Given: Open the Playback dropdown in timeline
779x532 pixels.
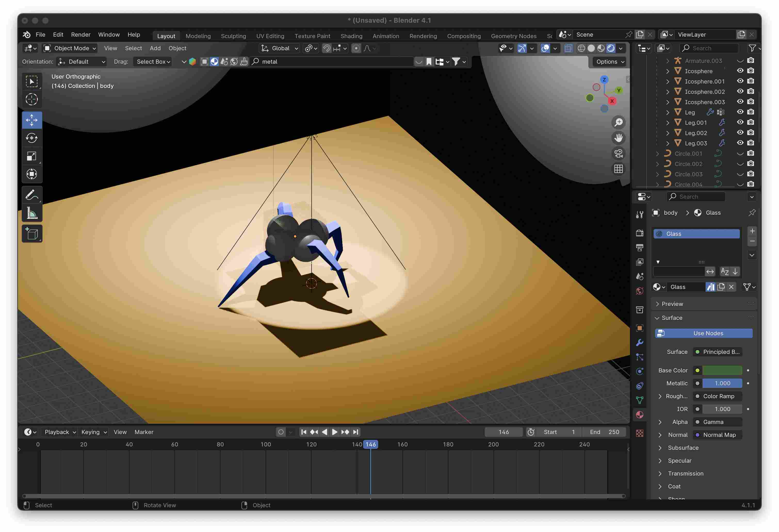Looking at the screenshot, I should (60, 432).
